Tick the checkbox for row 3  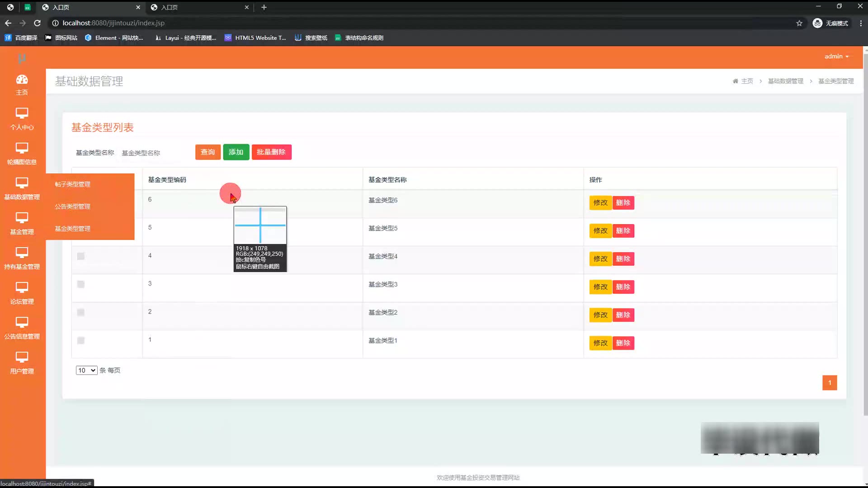click(81, 284)
